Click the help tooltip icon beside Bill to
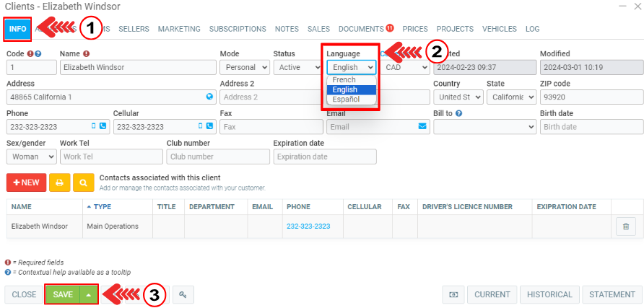The height and width of the screenshot is (308, 644). [459, 113]
